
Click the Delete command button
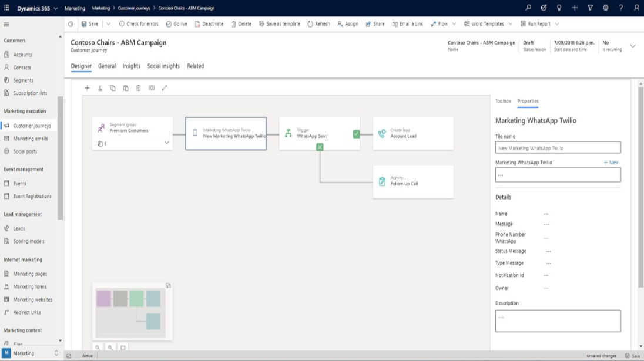(241, 24)
